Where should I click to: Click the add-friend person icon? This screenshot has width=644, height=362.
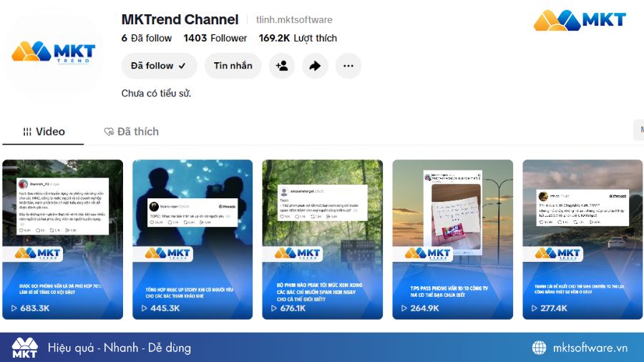point(282,66)
